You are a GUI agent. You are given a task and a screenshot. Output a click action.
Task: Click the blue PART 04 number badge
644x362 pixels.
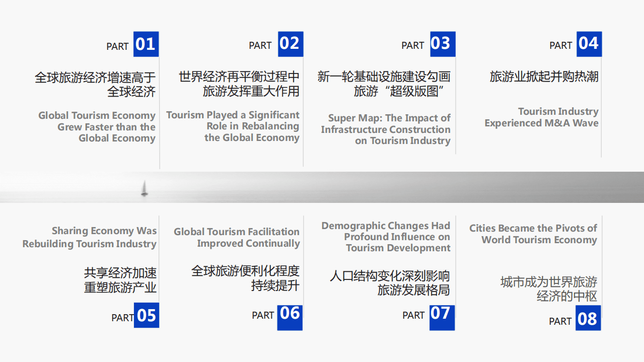coord(589,44)
